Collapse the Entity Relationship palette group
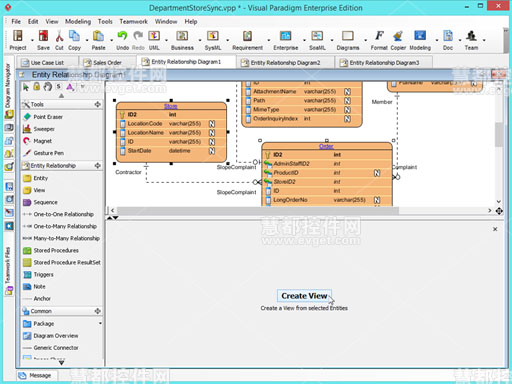 (x=97, y=165)
